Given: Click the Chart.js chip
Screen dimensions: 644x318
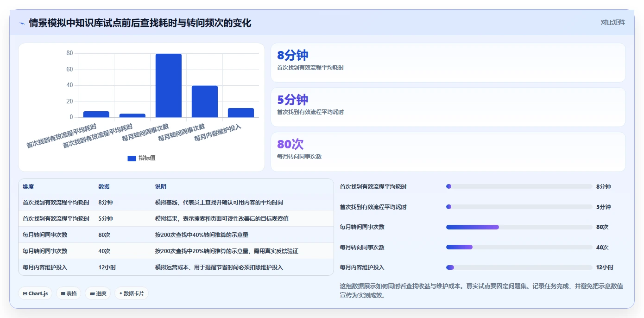Looking at the screenshot, I should [x=36, y=293].
